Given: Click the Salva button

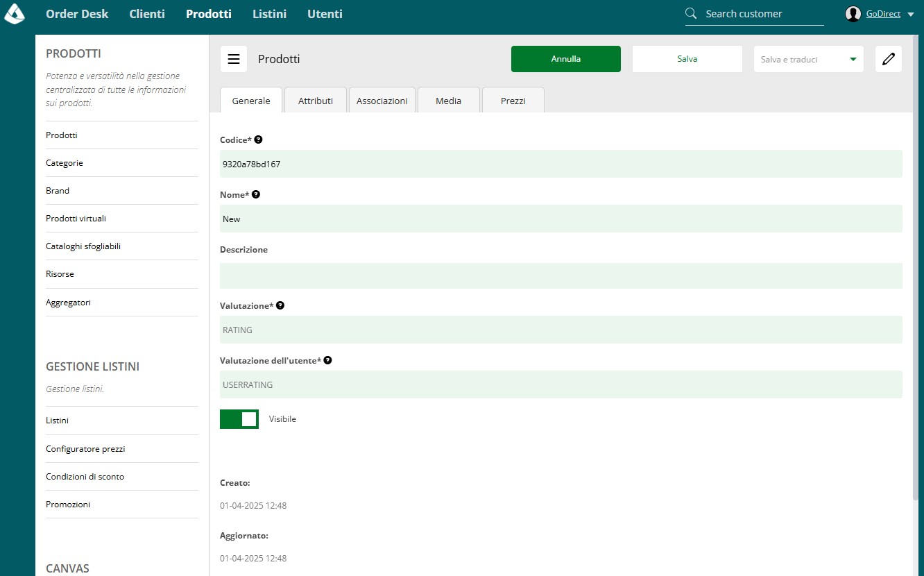Looking at the screenshot, I should click(x=687, y=59).
